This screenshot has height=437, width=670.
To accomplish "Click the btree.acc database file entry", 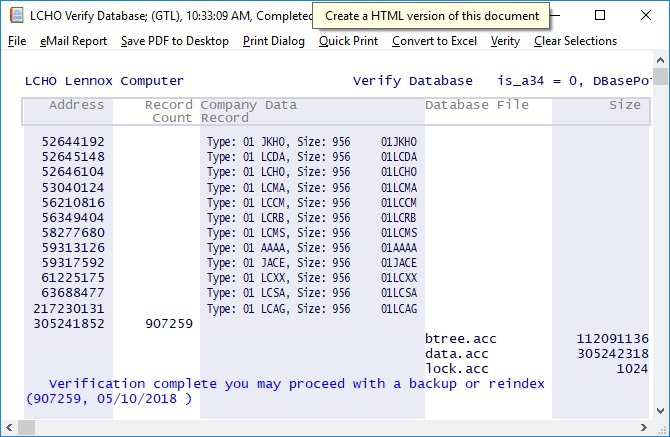I will coord(460,339).
